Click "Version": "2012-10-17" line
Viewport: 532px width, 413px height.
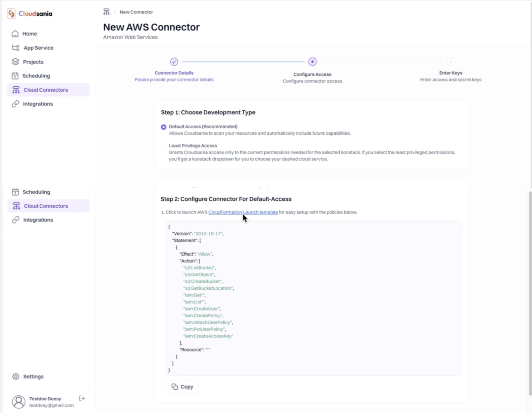coord(198,234)
